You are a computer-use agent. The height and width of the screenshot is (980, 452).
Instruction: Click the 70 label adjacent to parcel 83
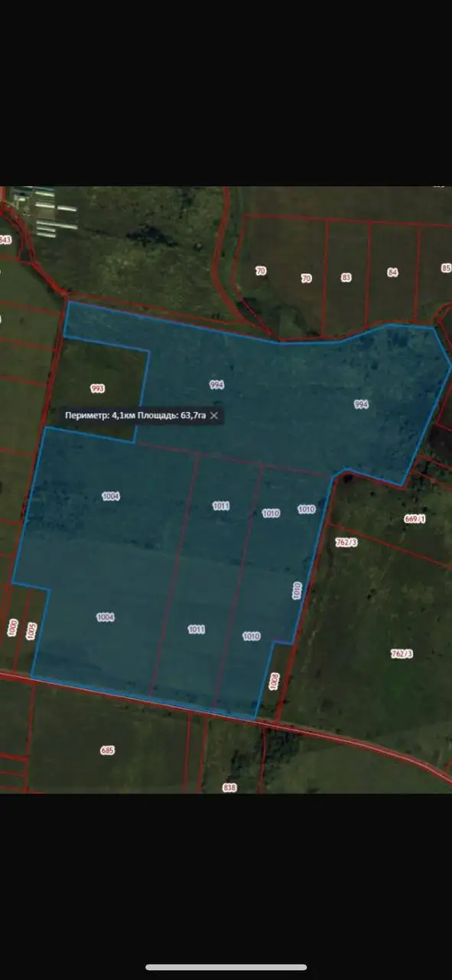pos(306,279)
